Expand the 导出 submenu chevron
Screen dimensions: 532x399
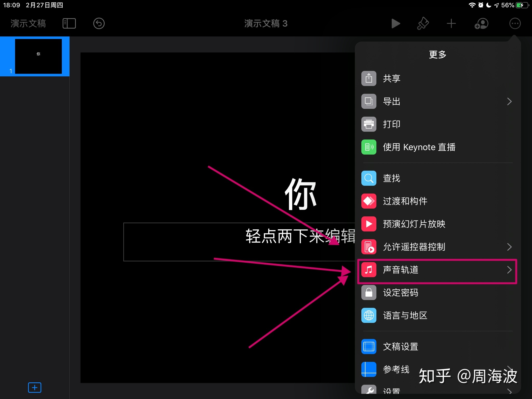pyautogui.click(x=509, y=101)
